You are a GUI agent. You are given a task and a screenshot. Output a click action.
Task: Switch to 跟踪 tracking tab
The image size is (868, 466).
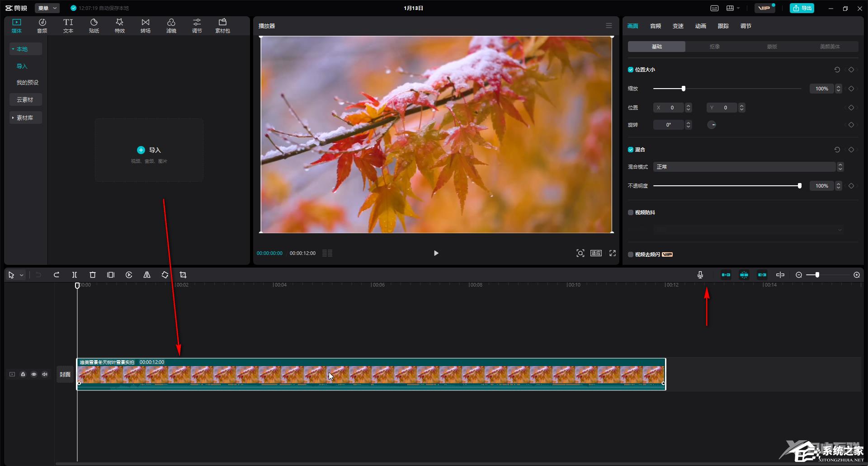[x=723, y=26]
